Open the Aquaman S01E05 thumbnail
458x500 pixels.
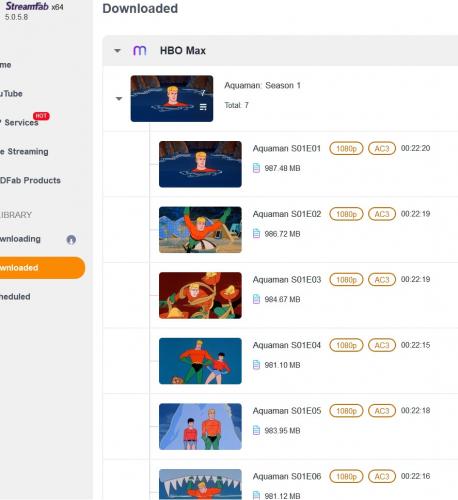[200, 427]
